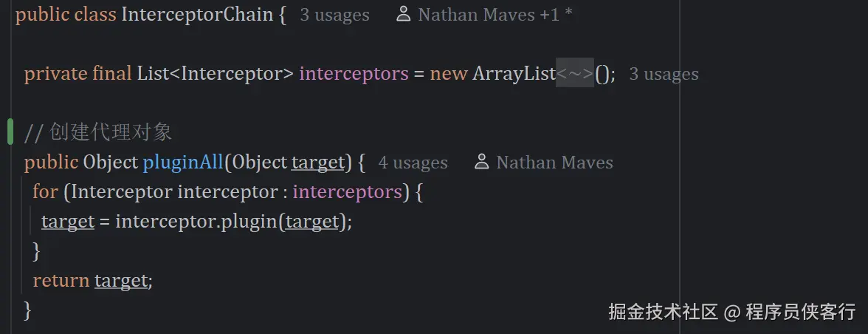This screenshot has height=334, width=868.
Task: Click the interceptors field in the declaration
Action: (x=354, y=74)
